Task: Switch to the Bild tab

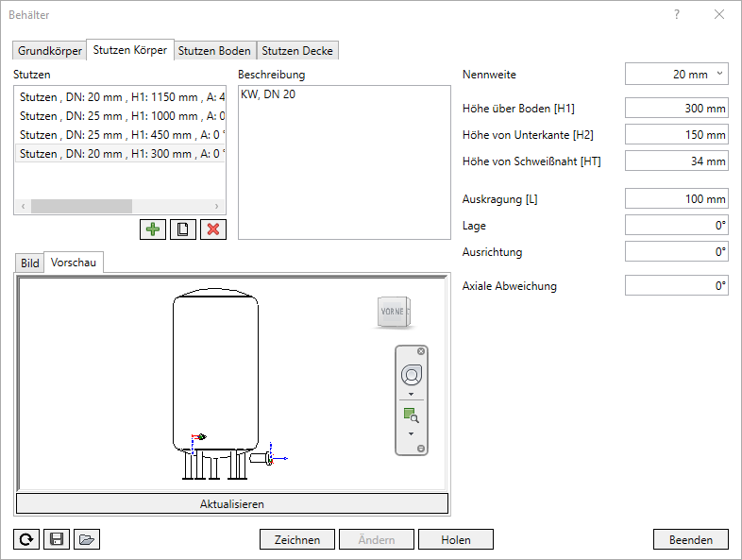Action: [30, 263]
